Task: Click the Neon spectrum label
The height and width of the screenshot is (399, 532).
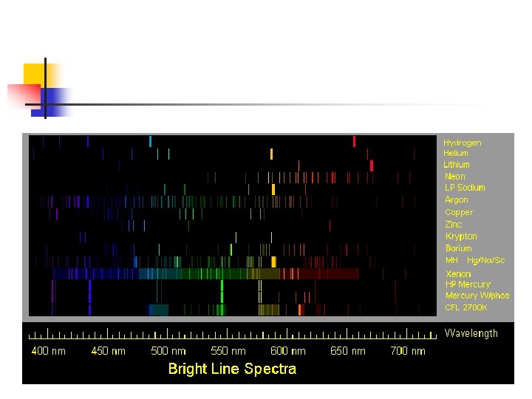Action: click(x=455, y=177)
